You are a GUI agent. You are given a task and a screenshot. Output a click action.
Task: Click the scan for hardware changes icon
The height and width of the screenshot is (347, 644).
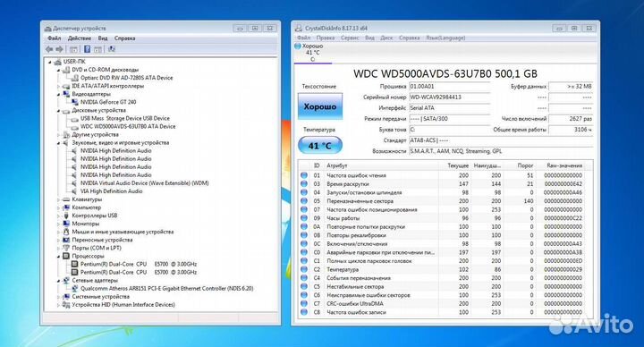[x=111, y=49]
